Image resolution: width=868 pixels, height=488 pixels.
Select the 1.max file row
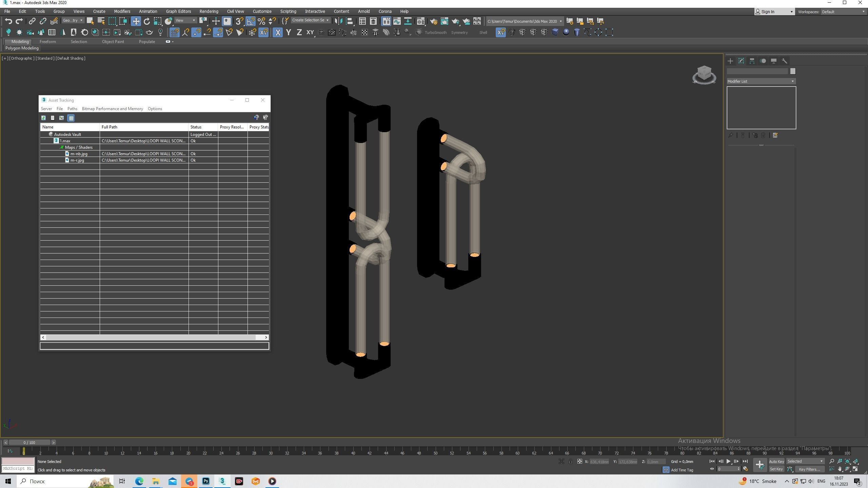pos(155,141)
